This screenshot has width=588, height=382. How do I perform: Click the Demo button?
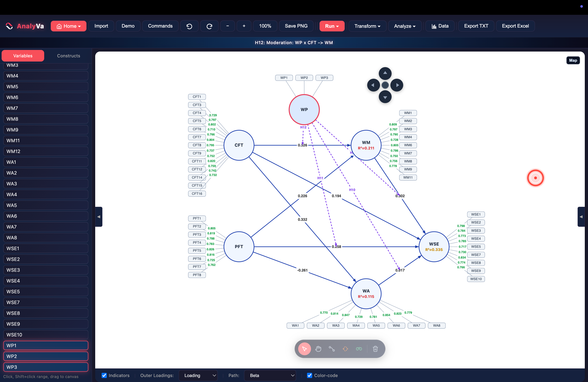[x=128, y=26]
